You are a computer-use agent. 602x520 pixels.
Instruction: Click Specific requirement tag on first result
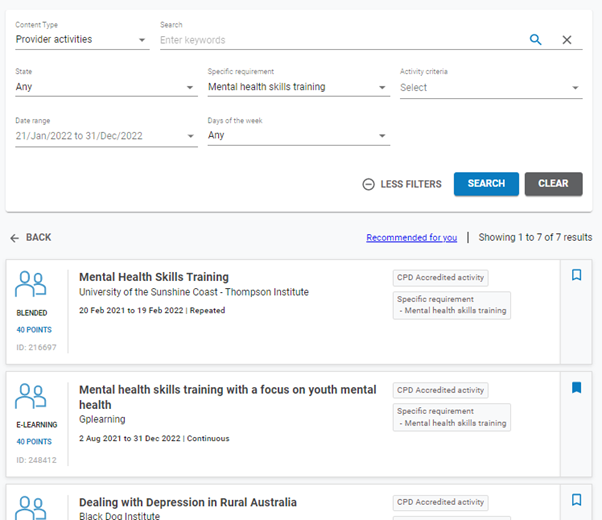click(x=452, y=305)
